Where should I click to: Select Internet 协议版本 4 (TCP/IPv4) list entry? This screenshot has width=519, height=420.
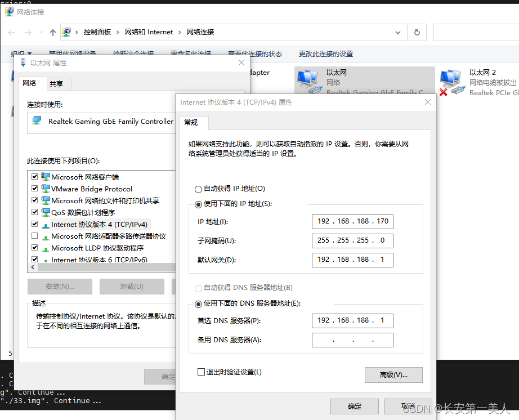[99, 225]
